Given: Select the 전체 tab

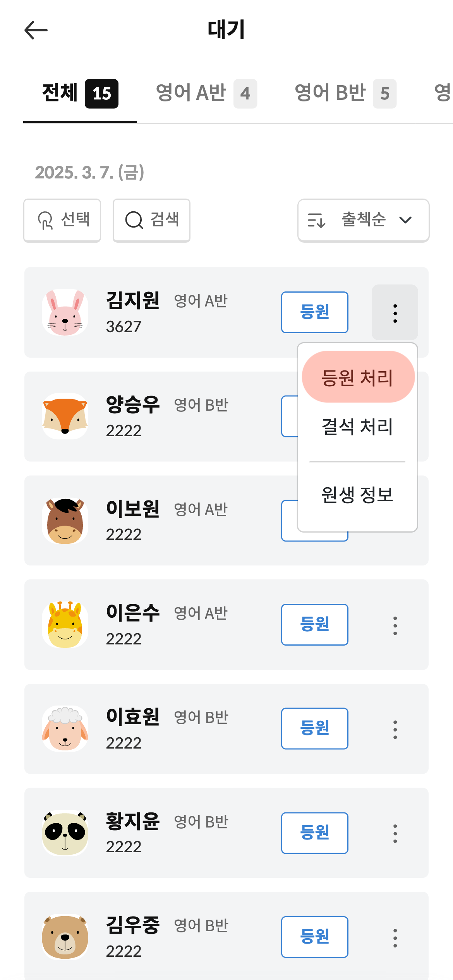Looking at the screenshot, I should 80,93.
